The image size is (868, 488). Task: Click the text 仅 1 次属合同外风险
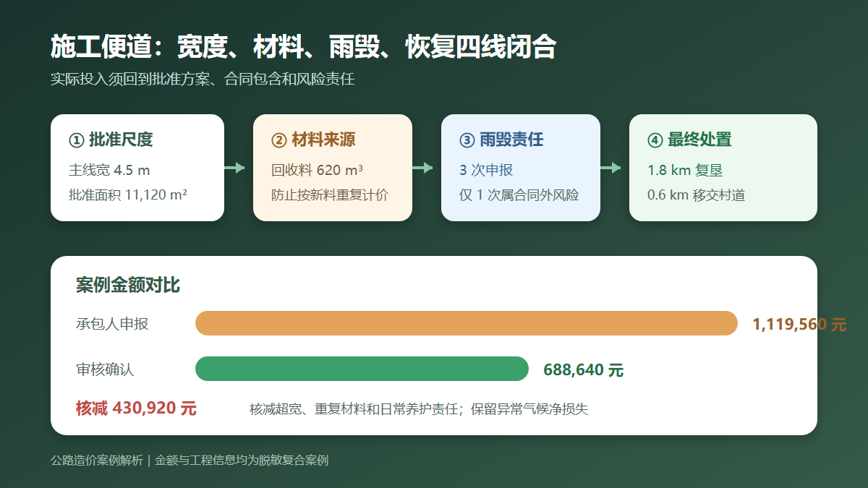click(519, 195)
